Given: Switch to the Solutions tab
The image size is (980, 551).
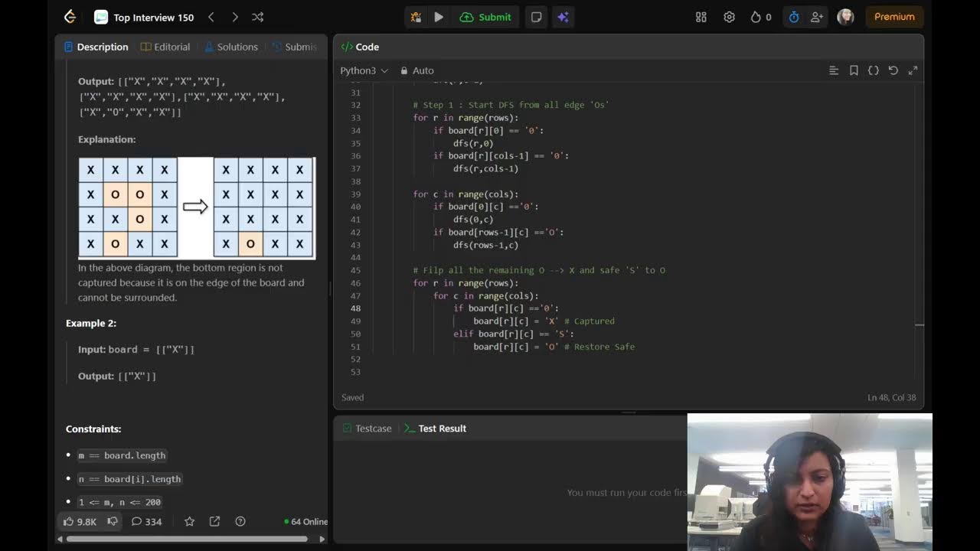Looking at the screenshot, I should click(x=230, y=47).
